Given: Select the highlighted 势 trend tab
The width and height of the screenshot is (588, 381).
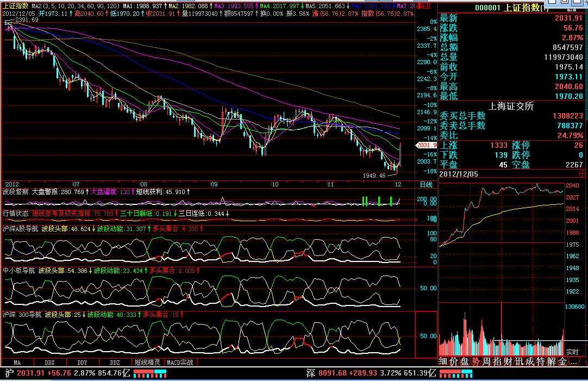Looking at the screenshot, I should pyautogui.click(x=476, y=361).
